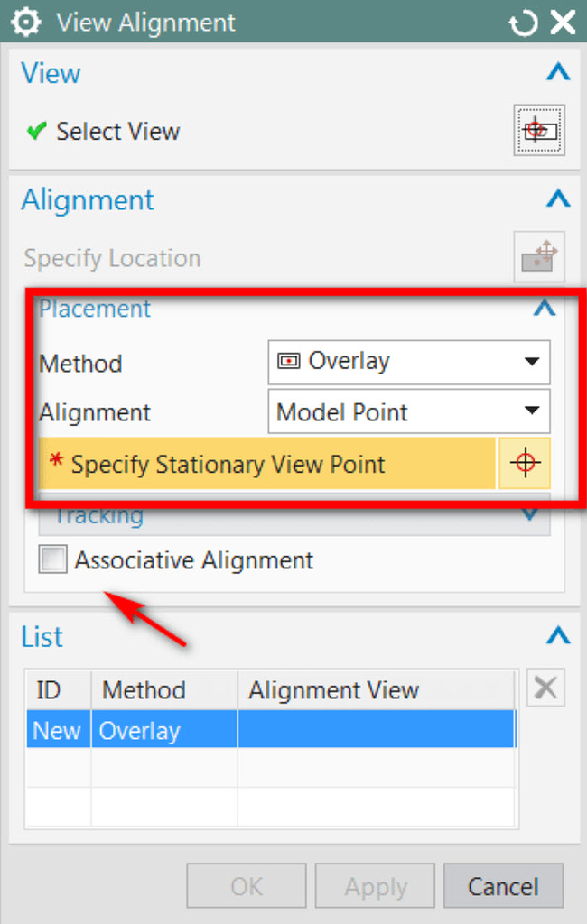Click the Select View target icon
The width and height of the screenshot is (587, 924).
pos(539,128)
